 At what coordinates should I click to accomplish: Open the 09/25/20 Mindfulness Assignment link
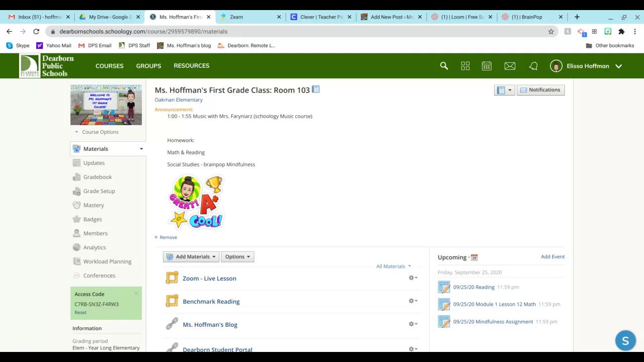(x=493, y=322)
